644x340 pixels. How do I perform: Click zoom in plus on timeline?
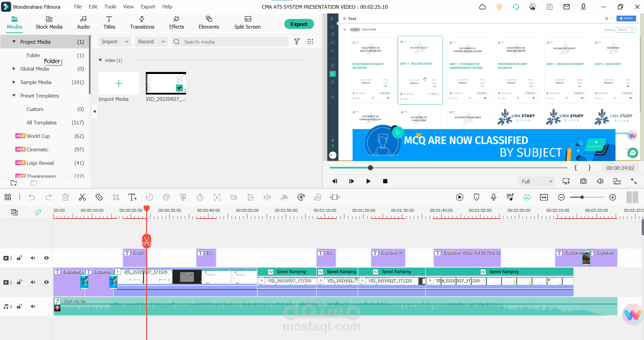pos(613,197)
